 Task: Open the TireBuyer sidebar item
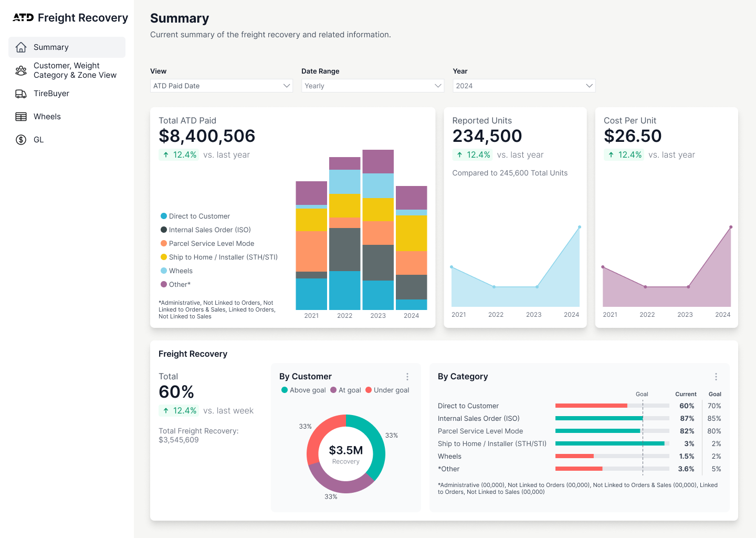coord(67,94)
